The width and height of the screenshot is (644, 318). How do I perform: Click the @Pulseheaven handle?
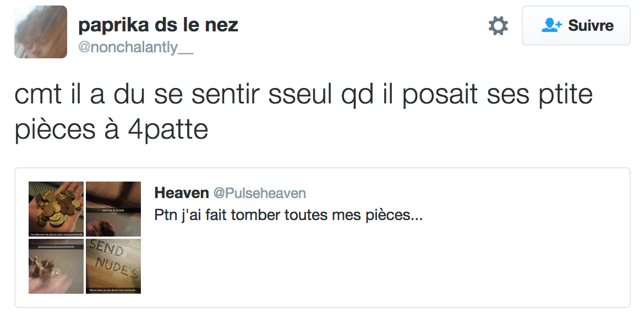[x=259, y=193]
